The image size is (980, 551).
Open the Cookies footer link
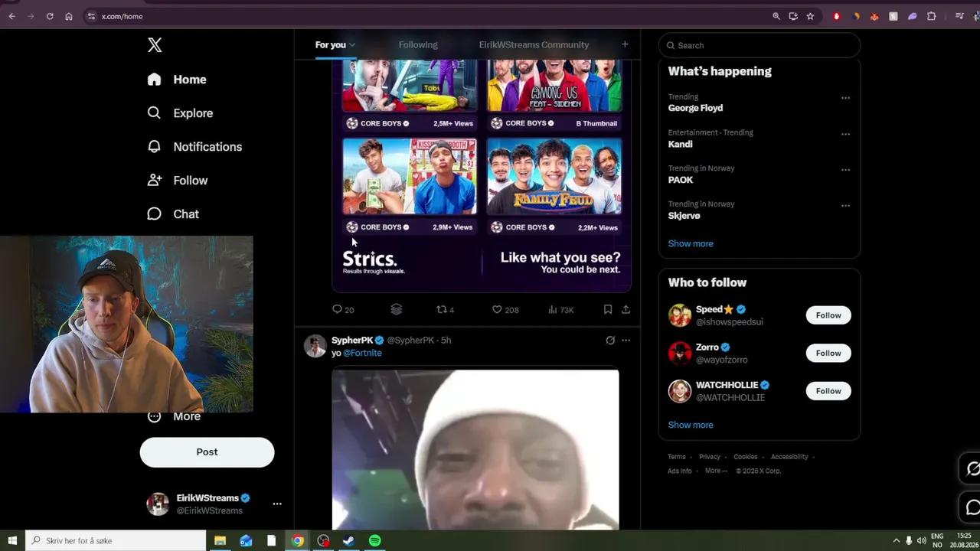pyautogui.click(x=746, y=457)
